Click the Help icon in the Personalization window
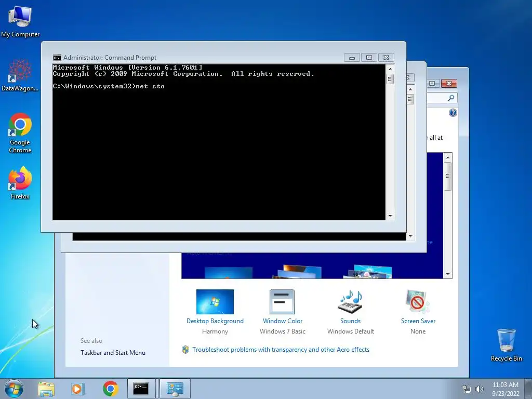Screen dimensions: 532x399 (453, 113)
